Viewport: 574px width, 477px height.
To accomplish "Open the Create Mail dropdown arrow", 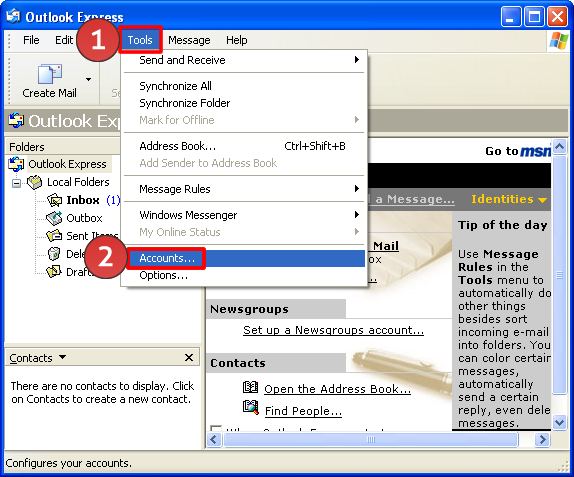I will tap(88, 79).
